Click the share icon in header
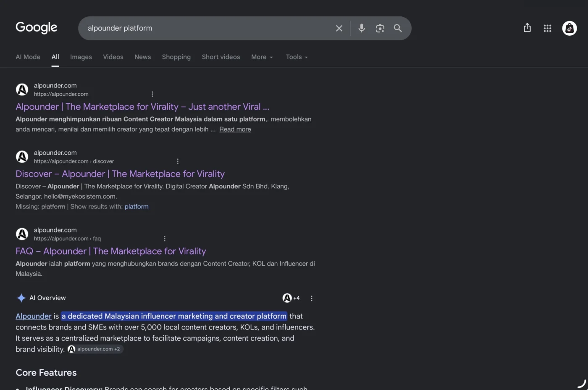This screenshot has width=588, height=390. 527,28
